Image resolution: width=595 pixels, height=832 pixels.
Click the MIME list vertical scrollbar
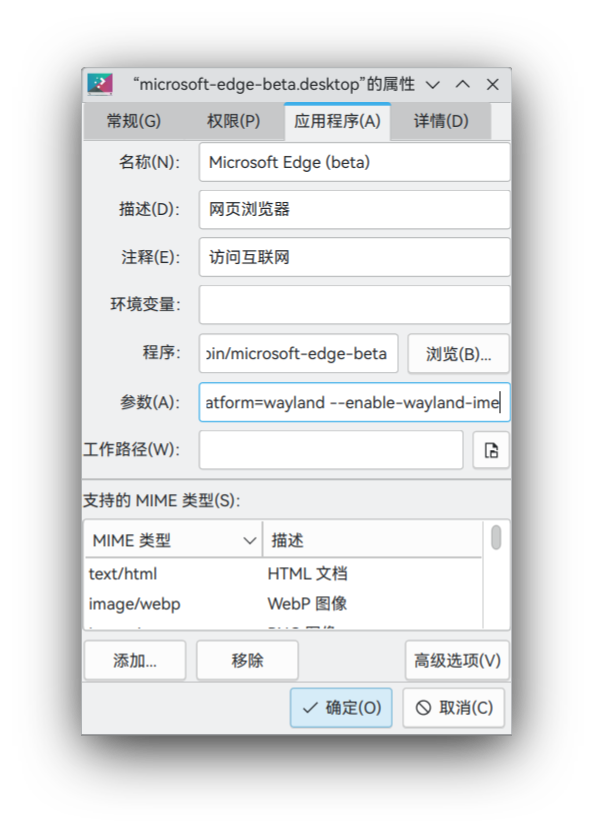[496, 575]
